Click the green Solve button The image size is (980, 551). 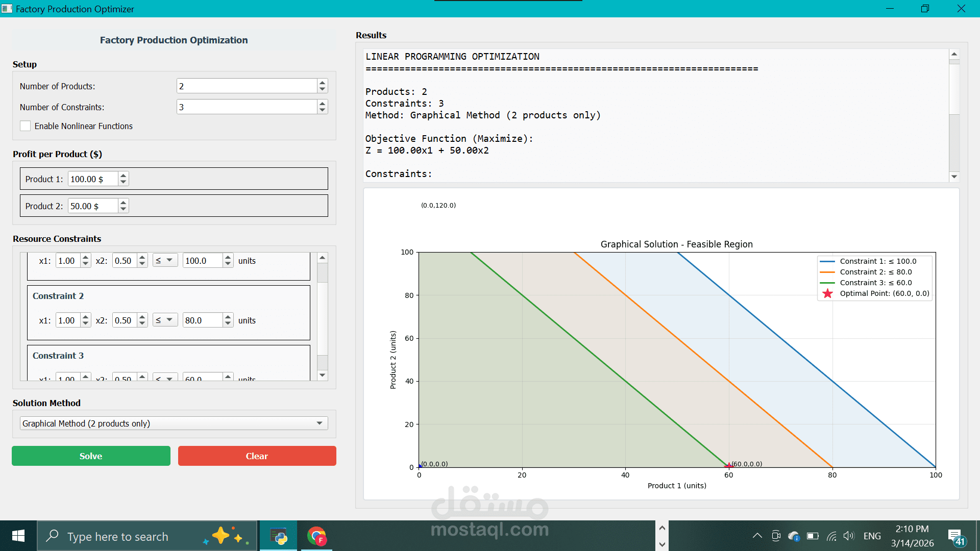tap(91, 456)
